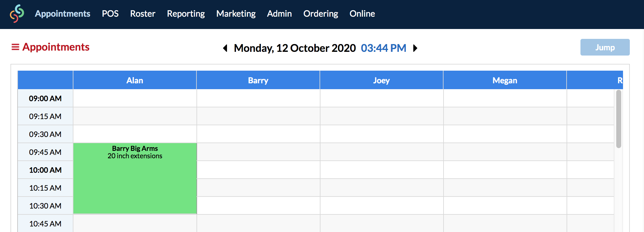644x232 pixels.
Task: Click the red Appointments heading
Action: 56,47
